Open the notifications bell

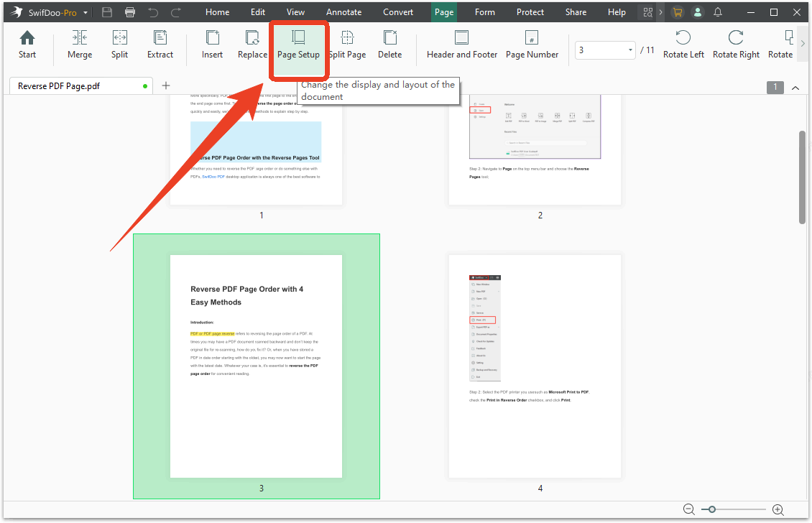[718, 12]
